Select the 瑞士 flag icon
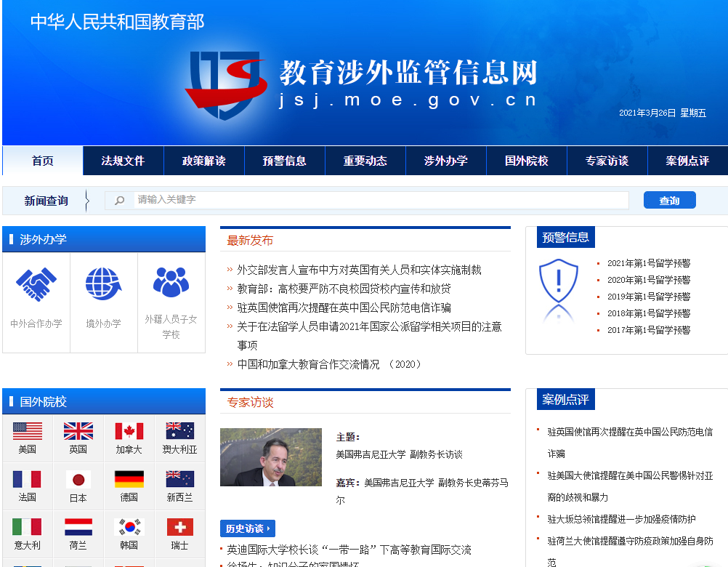This screenshot has height=567, width=728. [179, 527]
